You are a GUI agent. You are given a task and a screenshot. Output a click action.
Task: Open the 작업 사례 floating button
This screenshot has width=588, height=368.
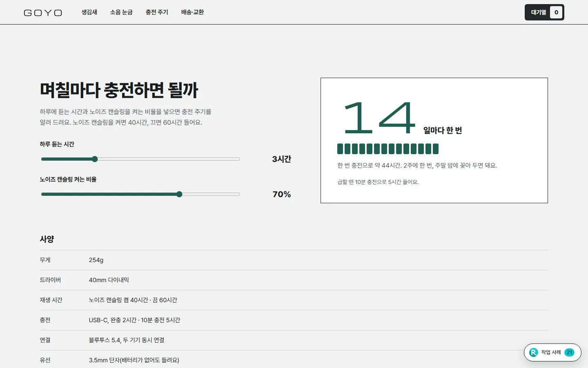pos(552,352)
